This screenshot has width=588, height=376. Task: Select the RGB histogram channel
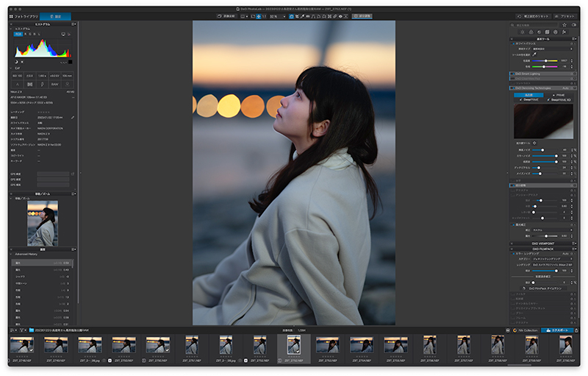point(18,34)
